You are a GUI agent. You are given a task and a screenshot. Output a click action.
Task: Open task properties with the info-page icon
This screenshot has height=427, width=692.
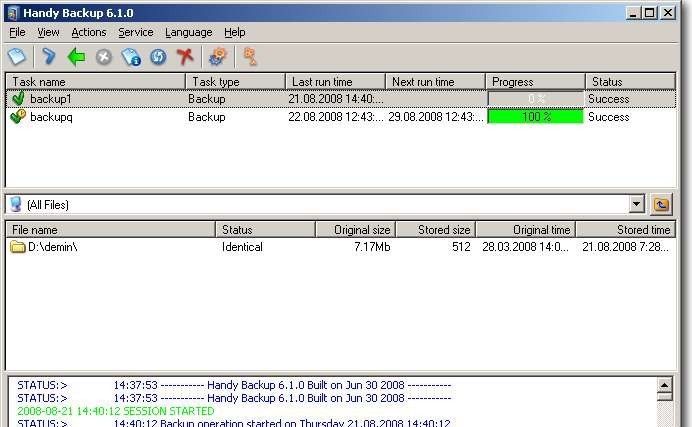(131, 57)
